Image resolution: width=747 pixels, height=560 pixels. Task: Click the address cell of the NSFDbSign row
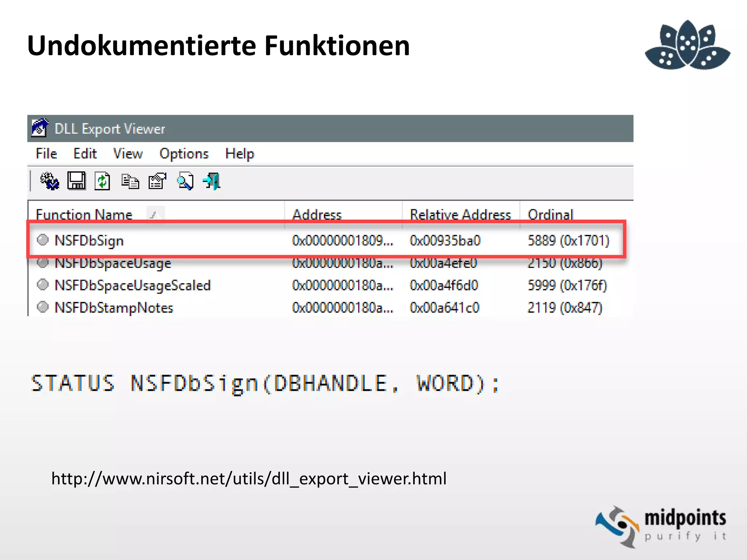tap(342, 240)
